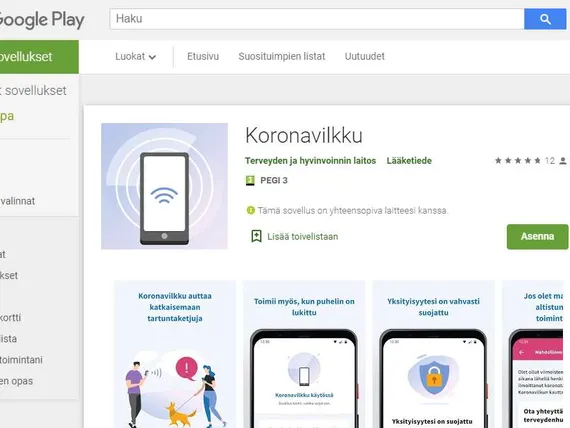Click the green Asenna install button

(537, 237)
